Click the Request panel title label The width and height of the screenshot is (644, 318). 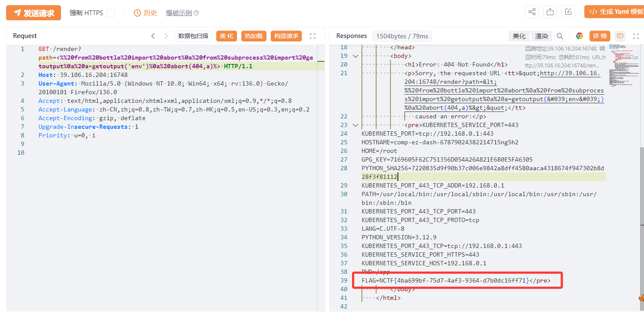click(25, 36)
